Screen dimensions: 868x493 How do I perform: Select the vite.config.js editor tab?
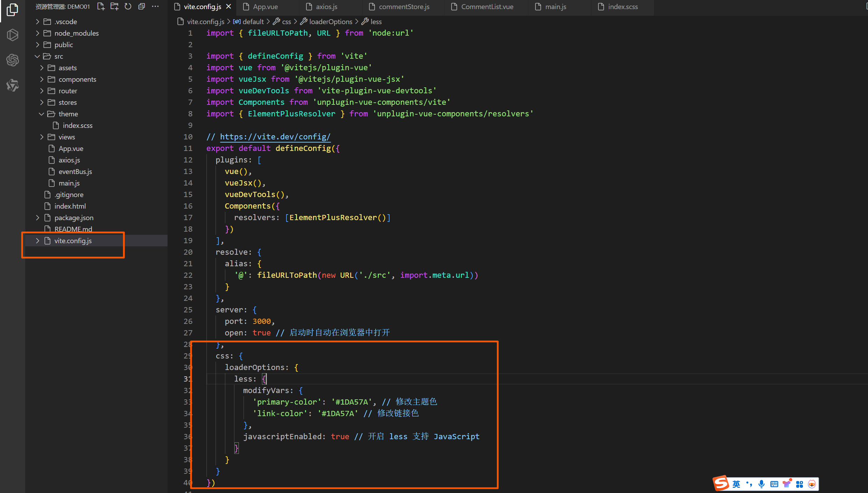(202, 7)
